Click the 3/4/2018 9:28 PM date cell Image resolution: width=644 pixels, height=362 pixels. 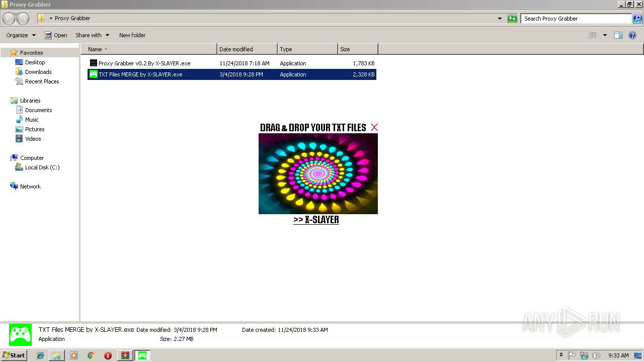[x=241, y=74]
